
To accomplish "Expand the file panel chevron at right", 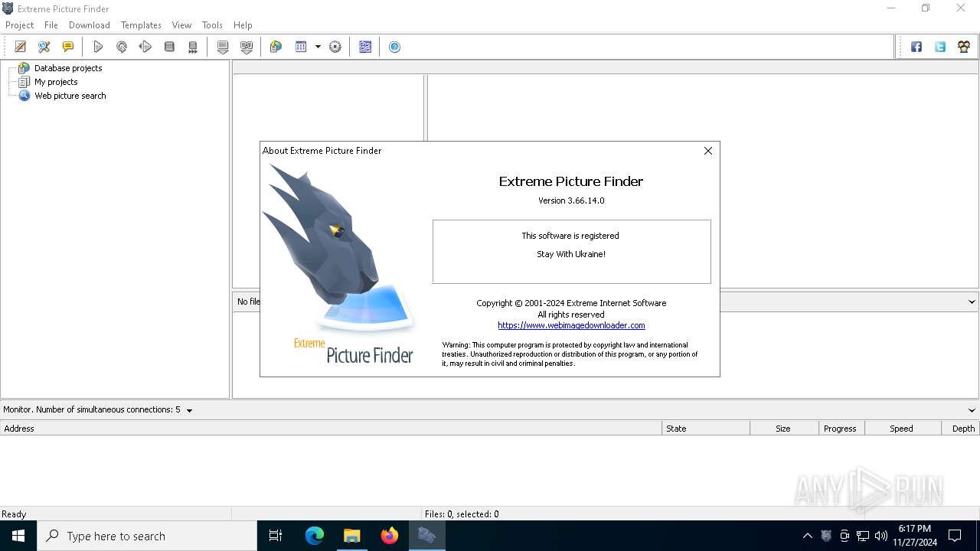I will (x=972, y=302).
